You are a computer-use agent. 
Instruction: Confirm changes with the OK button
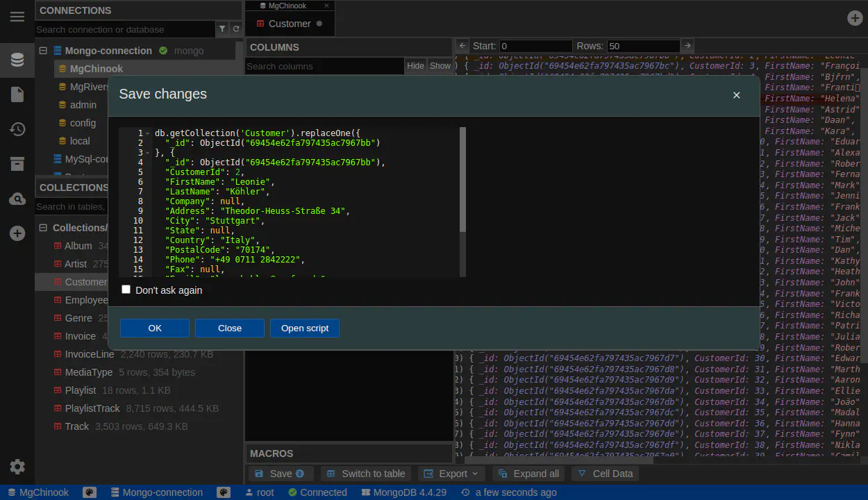[155, 328]
